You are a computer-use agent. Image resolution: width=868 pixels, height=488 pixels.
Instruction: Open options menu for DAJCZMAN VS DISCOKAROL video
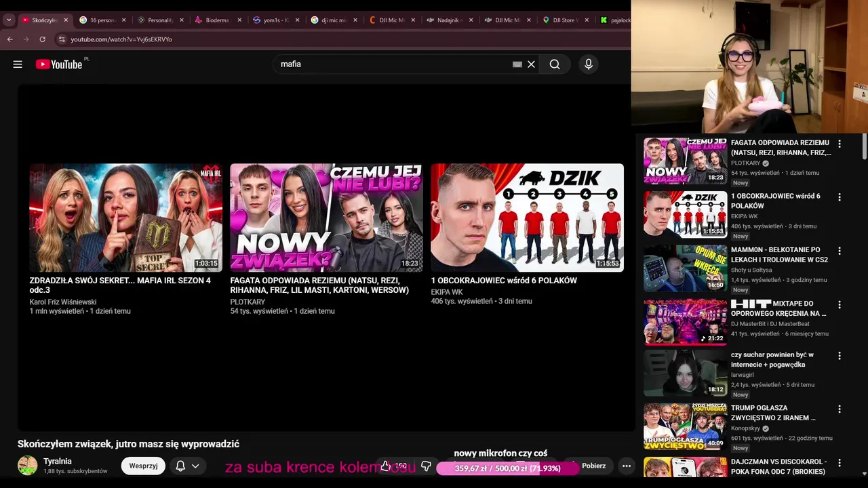(x=840, y=463)
